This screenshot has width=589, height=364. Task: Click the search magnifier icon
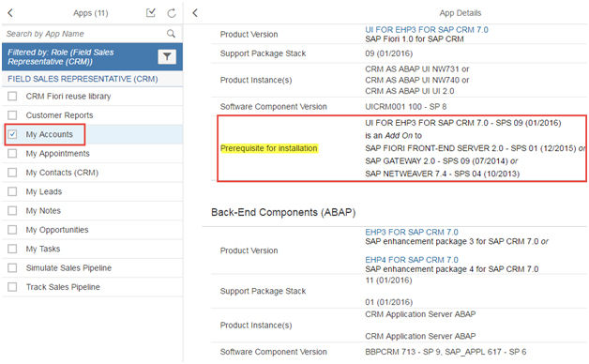(171, 34)
